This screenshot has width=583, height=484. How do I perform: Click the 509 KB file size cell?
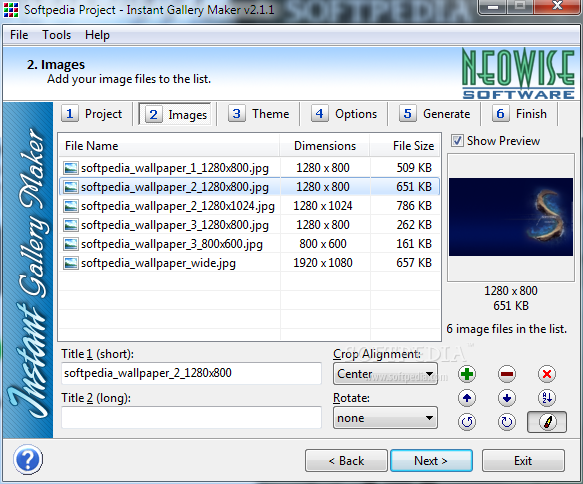414,168
